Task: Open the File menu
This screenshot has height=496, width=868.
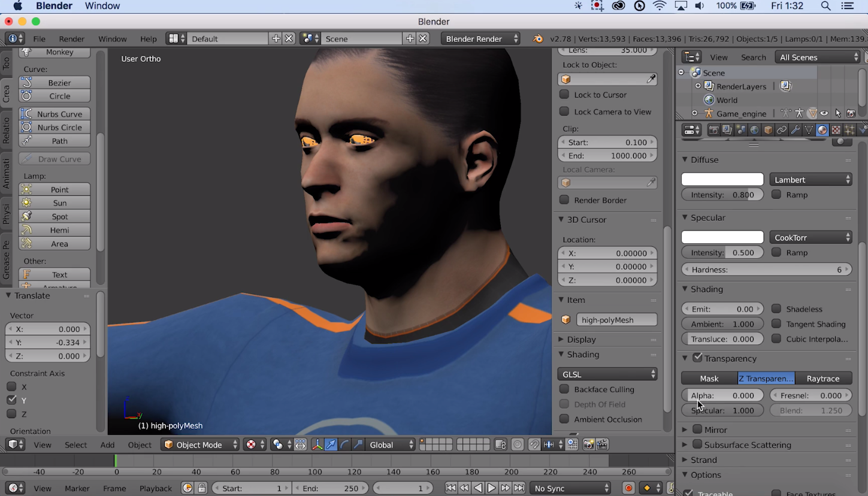Action: (39, 38)
